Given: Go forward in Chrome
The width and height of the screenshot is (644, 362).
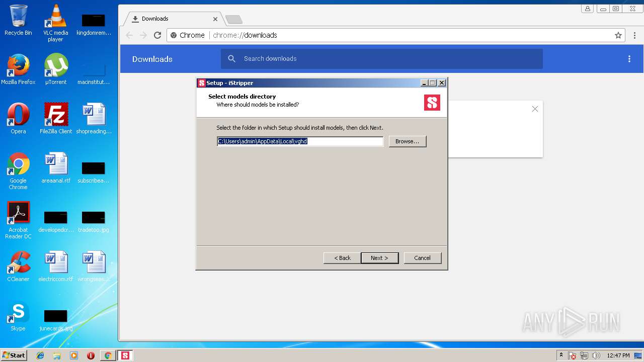Looking at the screenshot, I should (143, 35).
